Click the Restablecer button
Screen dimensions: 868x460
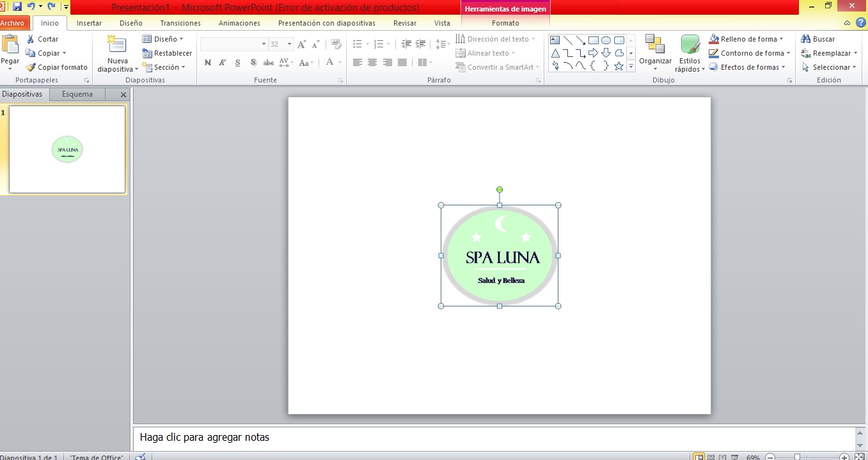click(x=167, y=52)
